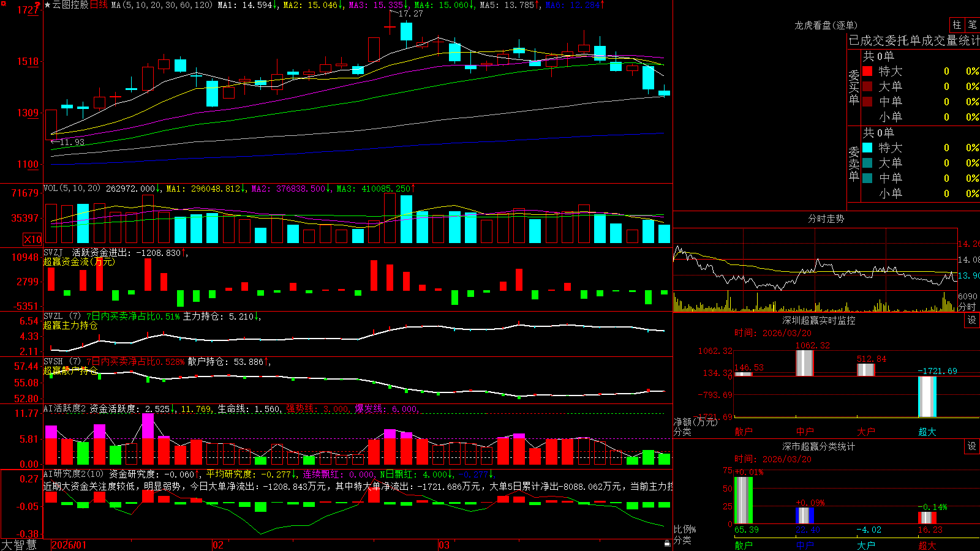This screenshot has height=551, width=980.
Task: Click the 深圳超赢实时监控 title
Action: 819,320
